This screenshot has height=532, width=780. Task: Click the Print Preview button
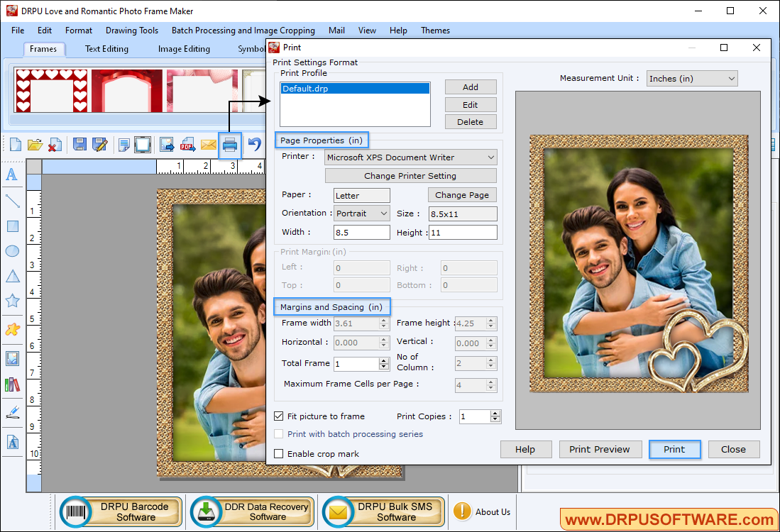[600, 449]
